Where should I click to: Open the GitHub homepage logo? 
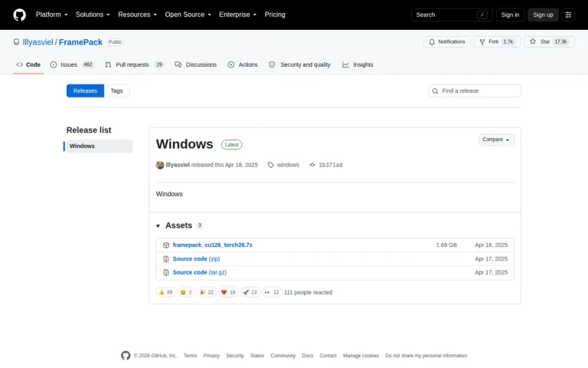(19, 15)
